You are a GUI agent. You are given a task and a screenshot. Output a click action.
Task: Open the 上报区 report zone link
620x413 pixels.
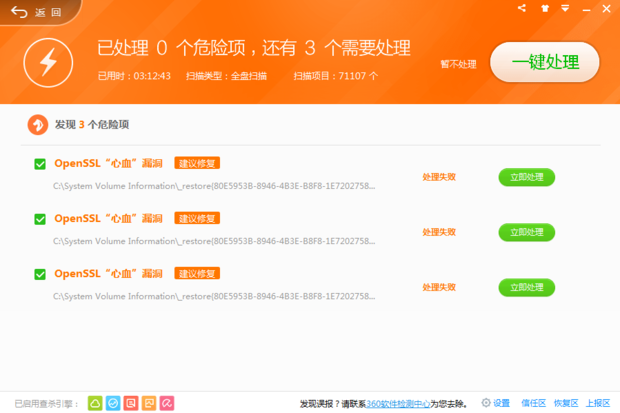pyautogui.click(x=598, y=403)
